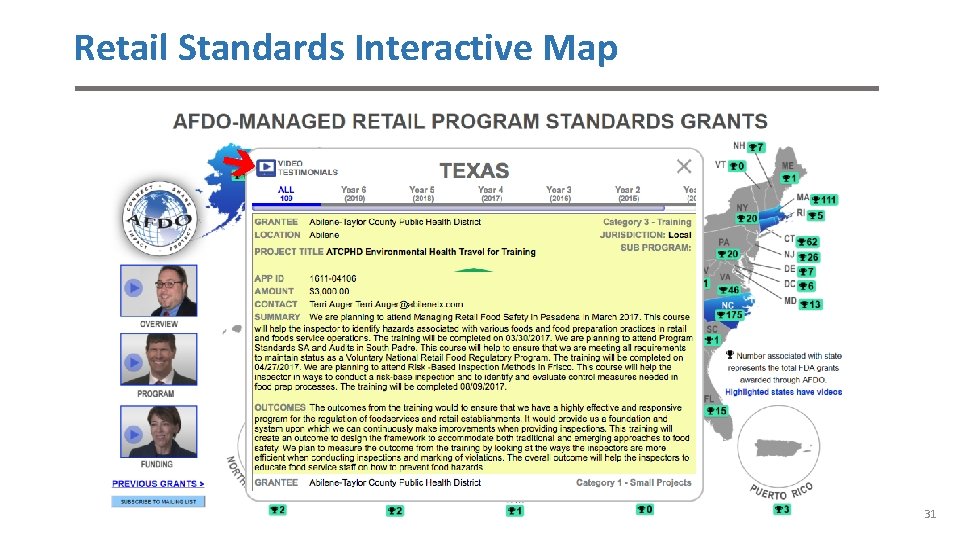Play the Overview video thumbnail
This screenshot has width=960, height=540.
(159, 290)
